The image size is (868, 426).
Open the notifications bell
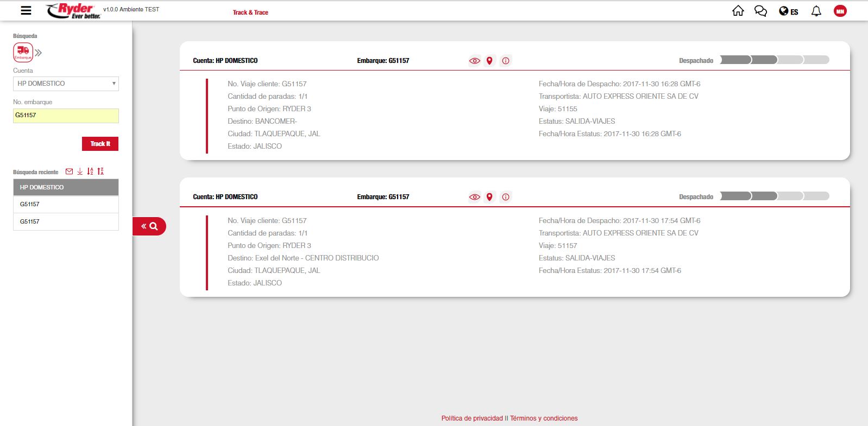point(816,11)
